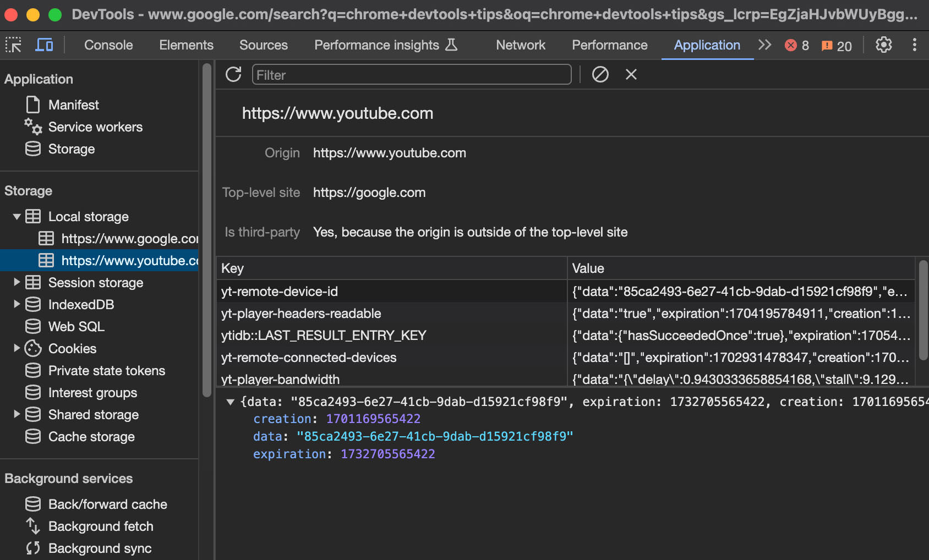Toggle the device toolbar icon
Screen dimensions: 929x560
point(44,45)
